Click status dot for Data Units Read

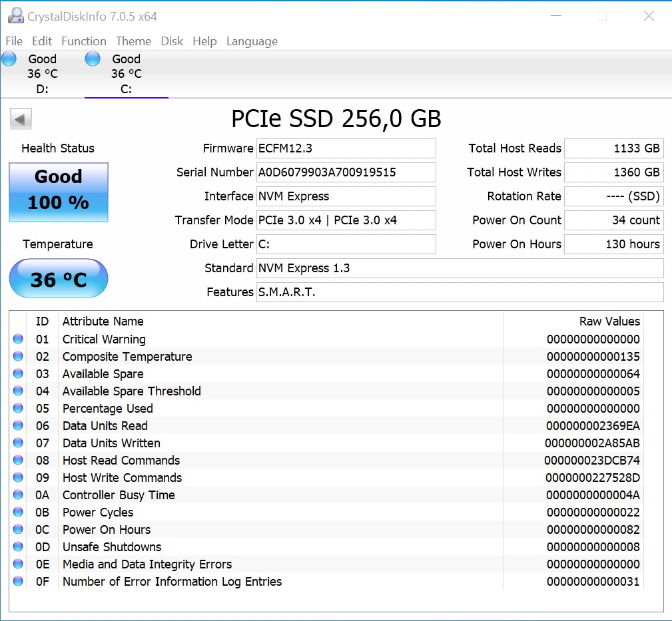tap(18, 425)
